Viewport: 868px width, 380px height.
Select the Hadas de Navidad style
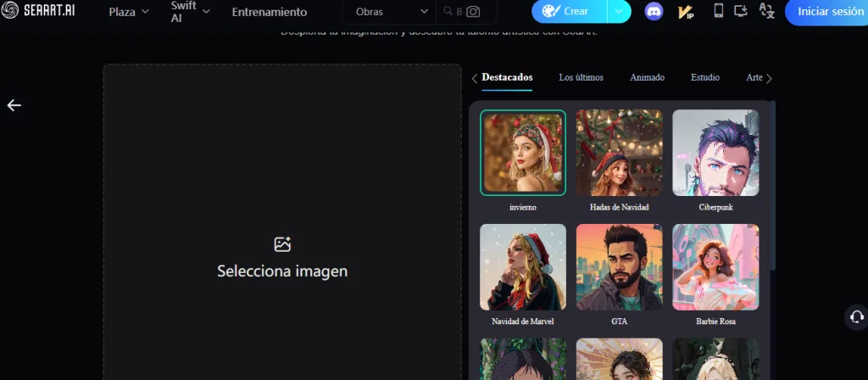click(620, 153)
